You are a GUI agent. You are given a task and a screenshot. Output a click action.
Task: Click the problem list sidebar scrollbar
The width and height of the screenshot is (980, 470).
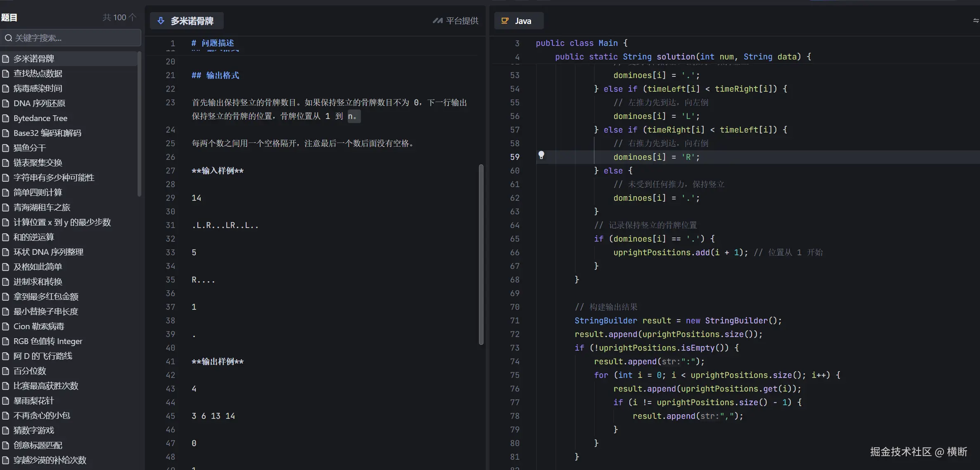139,124
